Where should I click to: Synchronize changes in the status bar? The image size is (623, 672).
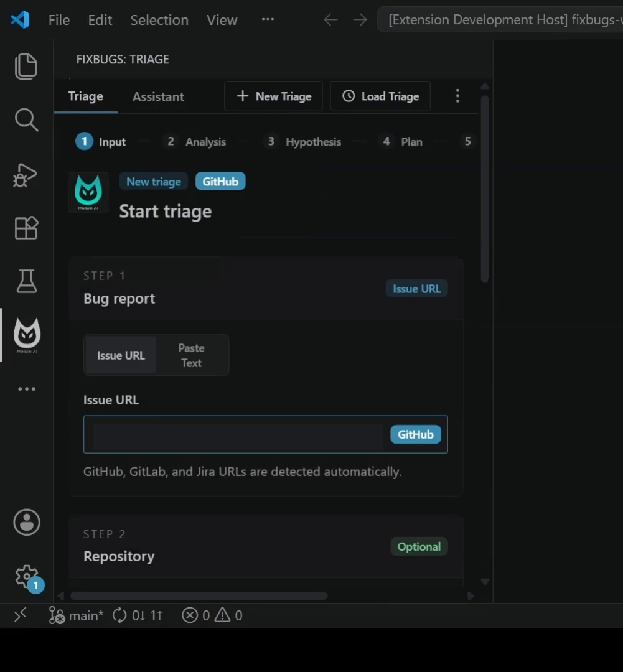[138, 615]
